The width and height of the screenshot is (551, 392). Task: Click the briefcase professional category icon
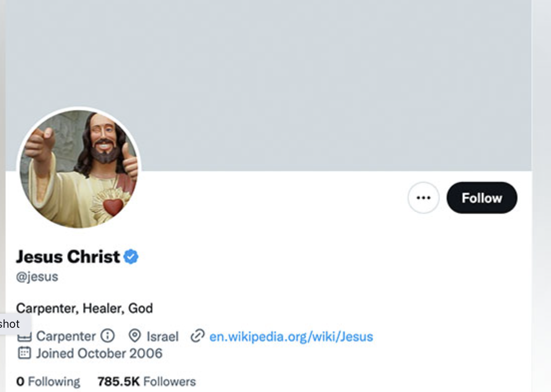click(25, 337)
